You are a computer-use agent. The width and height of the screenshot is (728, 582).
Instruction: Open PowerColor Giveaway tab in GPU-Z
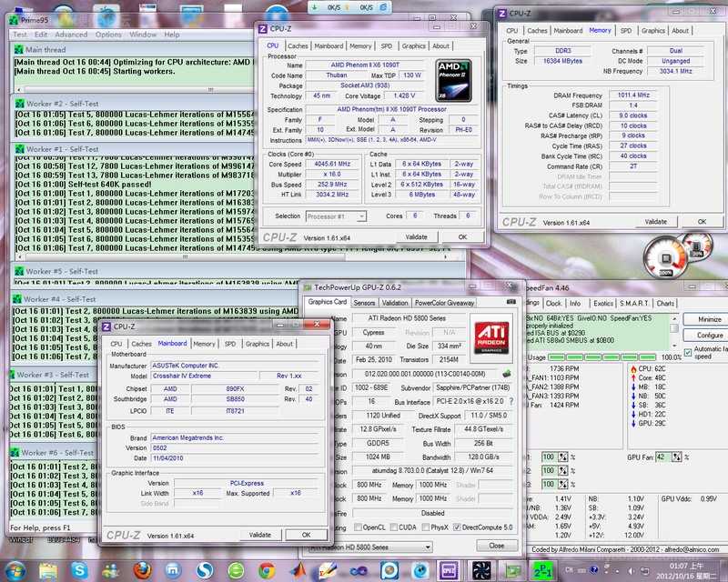[x=444, y=303]
